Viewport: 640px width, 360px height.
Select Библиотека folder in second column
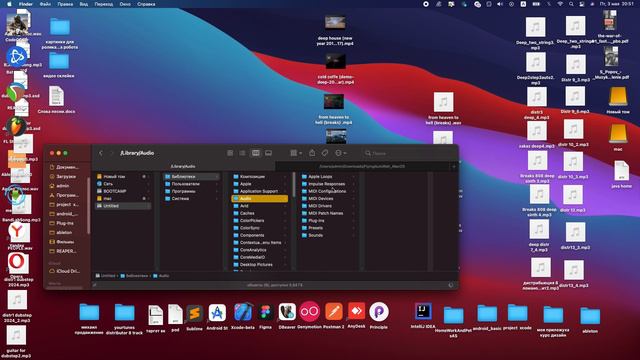tap(191, 176)
